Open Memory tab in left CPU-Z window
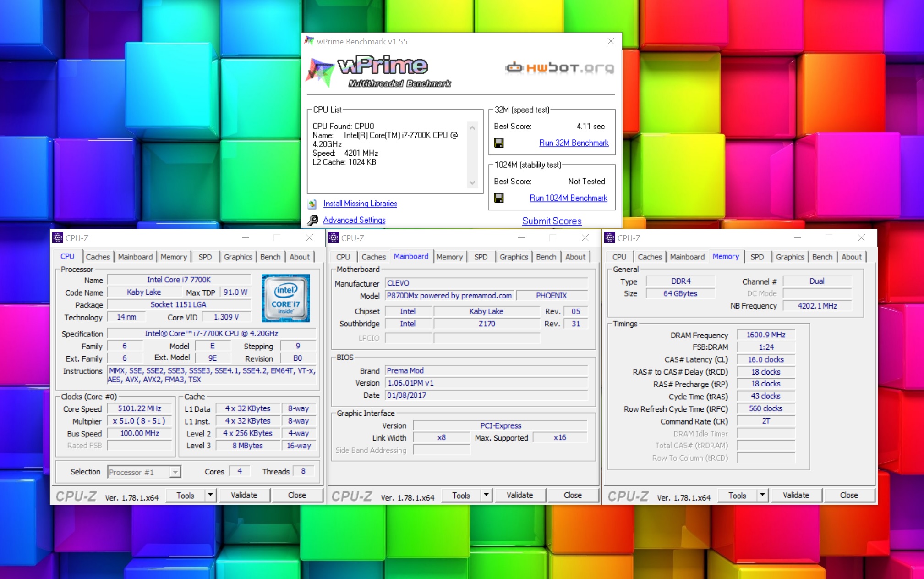The height and width of the screenshot is (579, 924). (x=174, y=257)
